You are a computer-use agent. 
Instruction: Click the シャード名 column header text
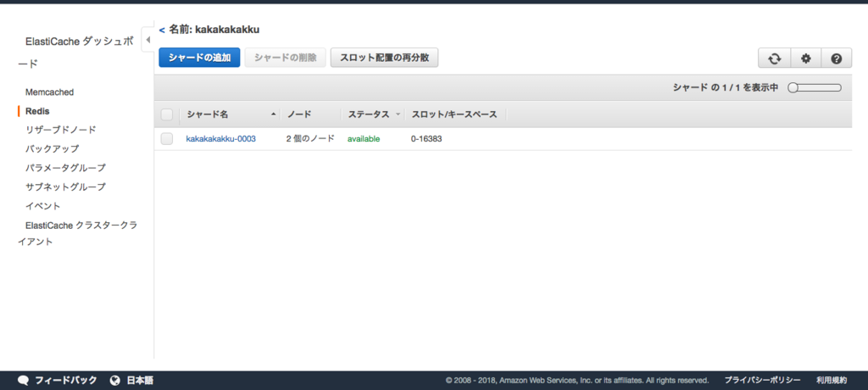click(x=207, y=114)
